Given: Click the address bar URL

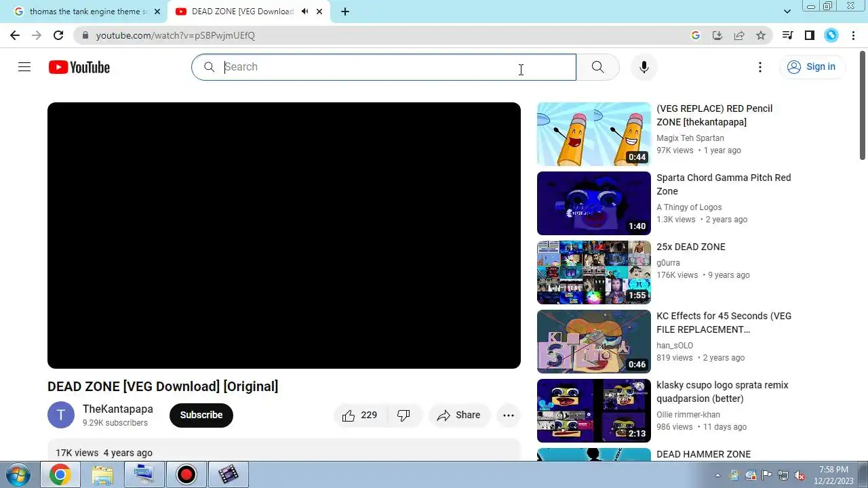Looking at the screenshot, I should pyautogui.click(x=176, y=35).
